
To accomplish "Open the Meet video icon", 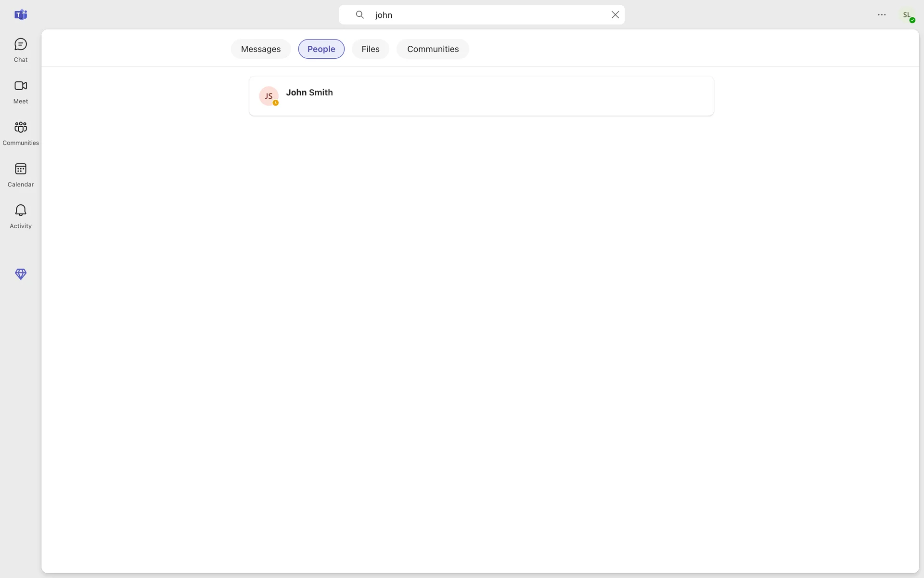I will click(x=21, y=92).
